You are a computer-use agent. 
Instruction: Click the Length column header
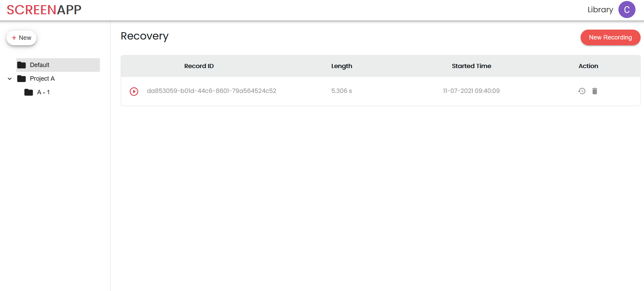(342, 66)
